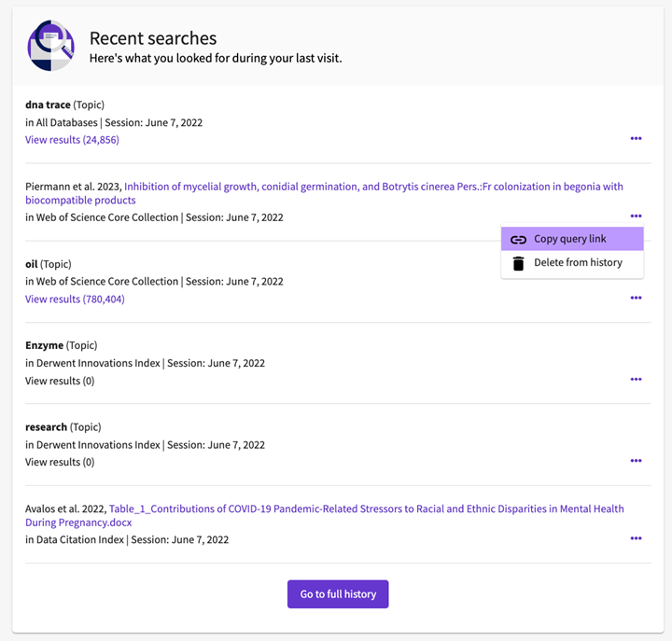Image resolution: width=672 pixels, height=641 pixels.
Task: Click View results (0) under Enzyme
Action: coord(60,381)
